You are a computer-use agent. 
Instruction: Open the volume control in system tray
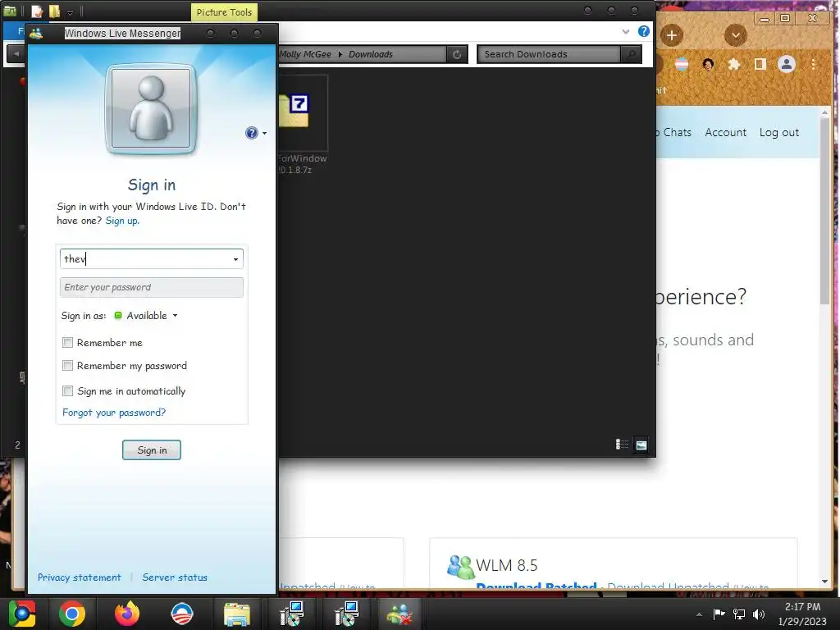(759, 614)
